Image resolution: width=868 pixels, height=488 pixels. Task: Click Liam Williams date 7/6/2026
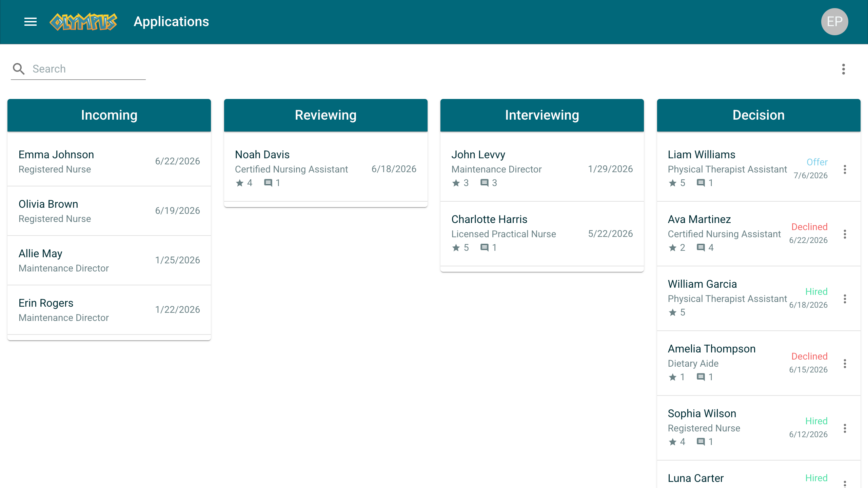pos(811,176)
